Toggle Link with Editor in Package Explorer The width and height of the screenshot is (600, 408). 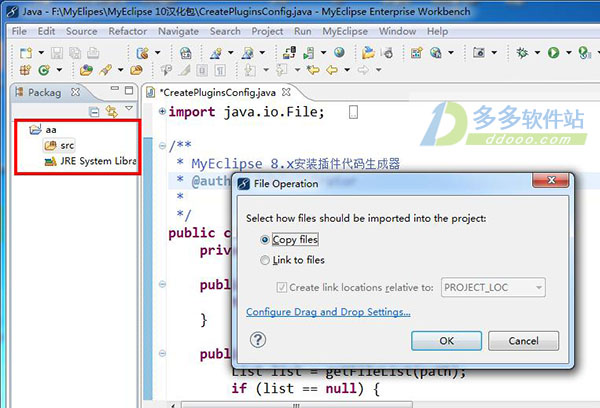(112, 111)
